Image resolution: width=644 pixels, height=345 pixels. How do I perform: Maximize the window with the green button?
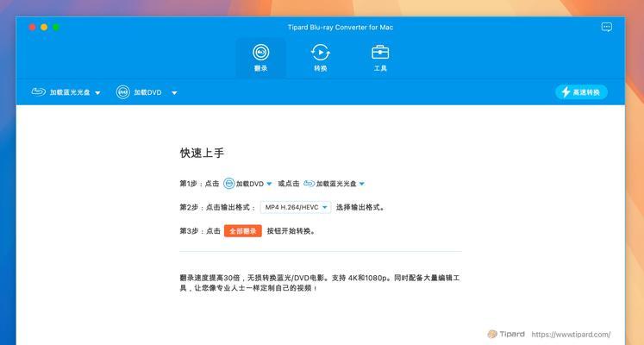pos(56,27)
